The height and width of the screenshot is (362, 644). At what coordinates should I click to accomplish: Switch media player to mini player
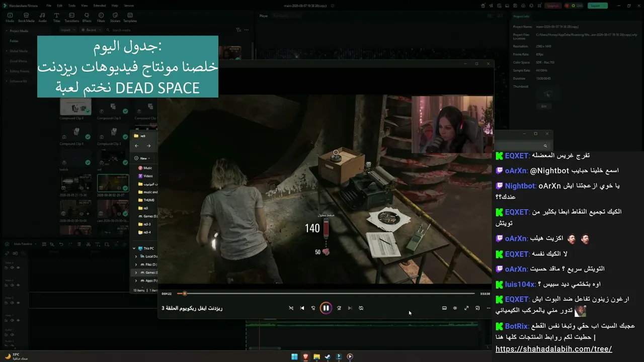pos(477,308)
